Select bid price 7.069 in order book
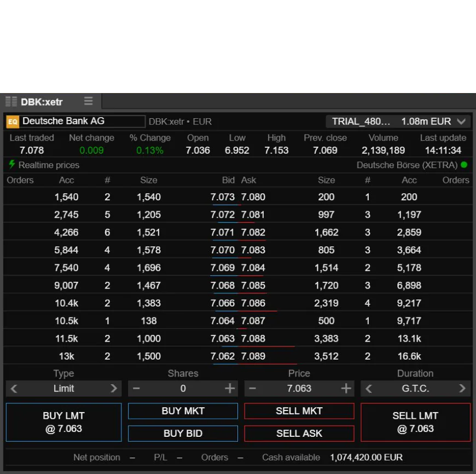Viewport: 476px width, 474px height. click(223, 268)
